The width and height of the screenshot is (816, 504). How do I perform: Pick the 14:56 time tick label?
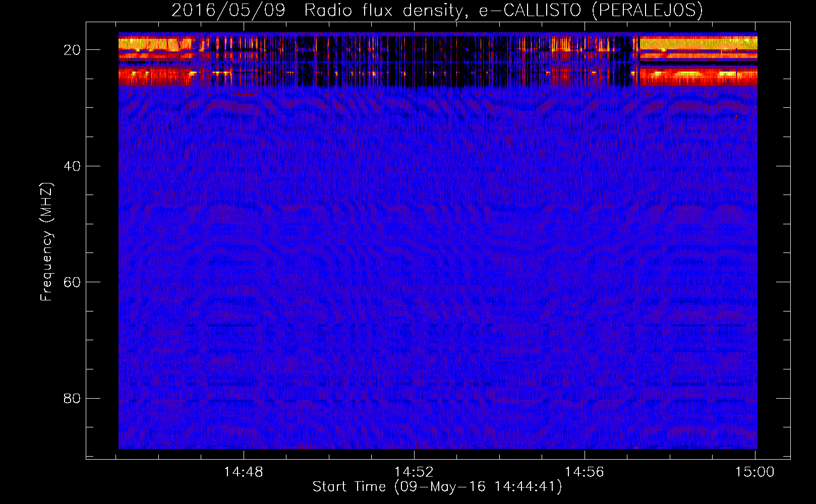click(x=585, y=472)
